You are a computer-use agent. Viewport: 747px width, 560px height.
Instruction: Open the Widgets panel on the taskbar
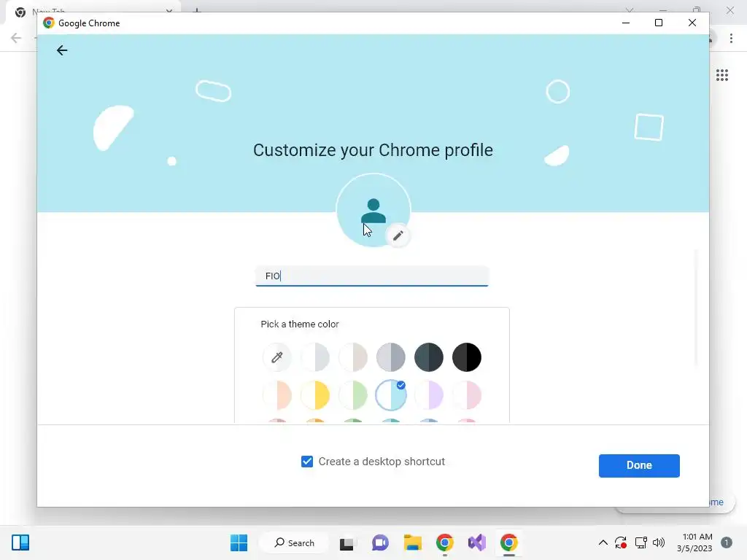point(20,542)
